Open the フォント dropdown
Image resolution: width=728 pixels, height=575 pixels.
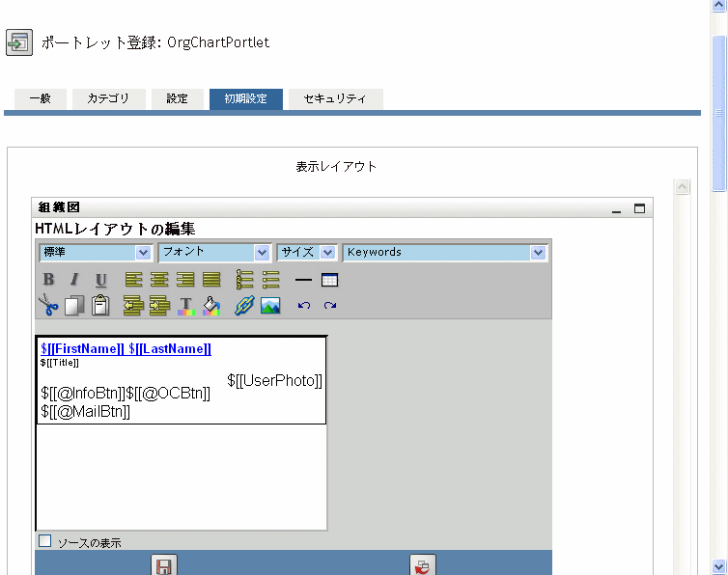(214, 253)
